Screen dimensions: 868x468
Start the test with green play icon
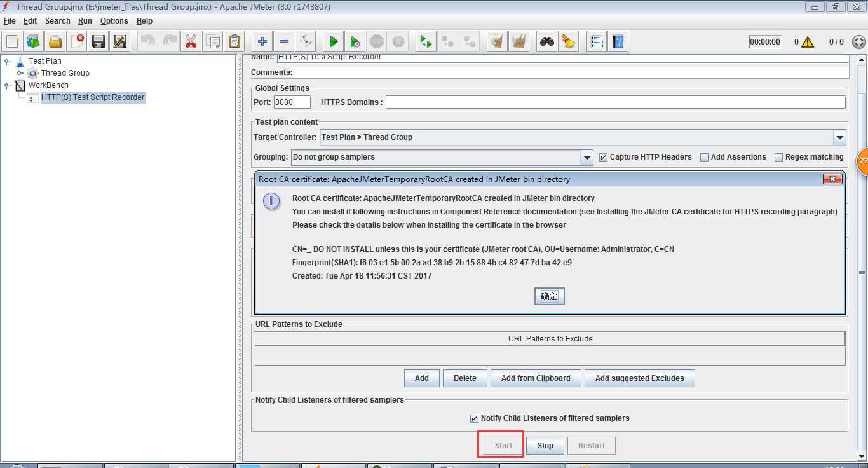click(333, 41)
